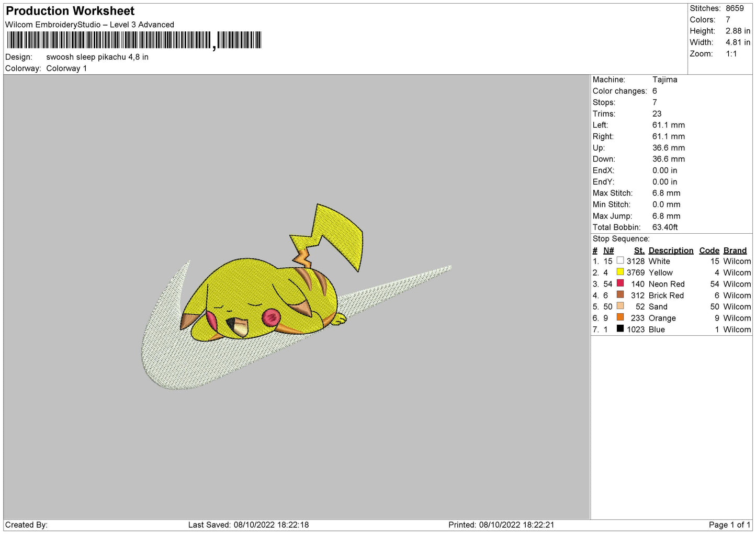Click the 'Last Saved: 08/10/2022 18:22:18' text
Viewport: 756px width, 534px height.
pyautogui.click(x=249, y=525)
